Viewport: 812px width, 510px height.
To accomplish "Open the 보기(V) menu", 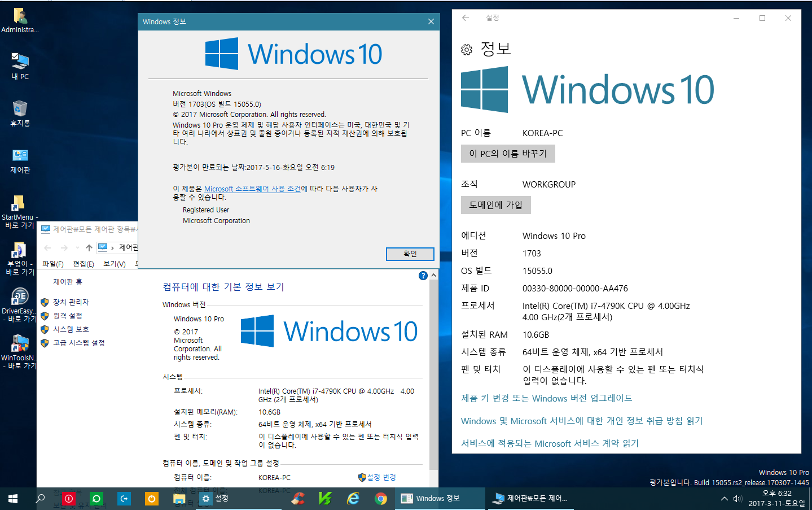I will tap(115, 264).
